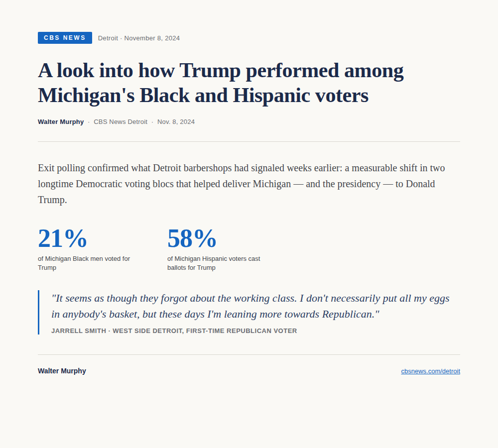Viewport: 498px width, 448px height.
Task: Click Donald Trump mention in the intro paragraph
Action: coord(236,192)
